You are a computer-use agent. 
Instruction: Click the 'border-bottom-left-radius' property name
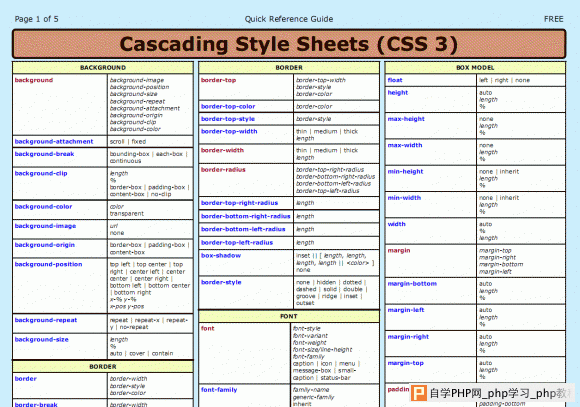(x=243, y=229)
